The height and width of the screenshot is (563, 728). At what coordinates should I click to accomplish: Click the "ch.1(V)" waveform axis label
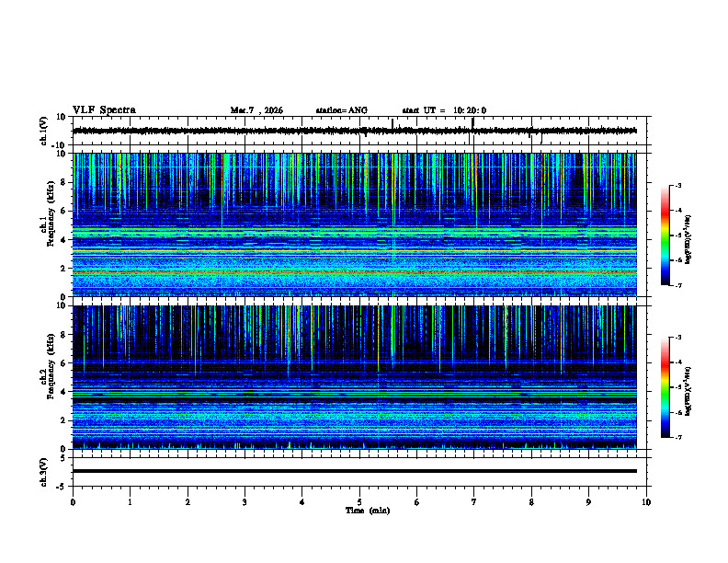point(44,131)
